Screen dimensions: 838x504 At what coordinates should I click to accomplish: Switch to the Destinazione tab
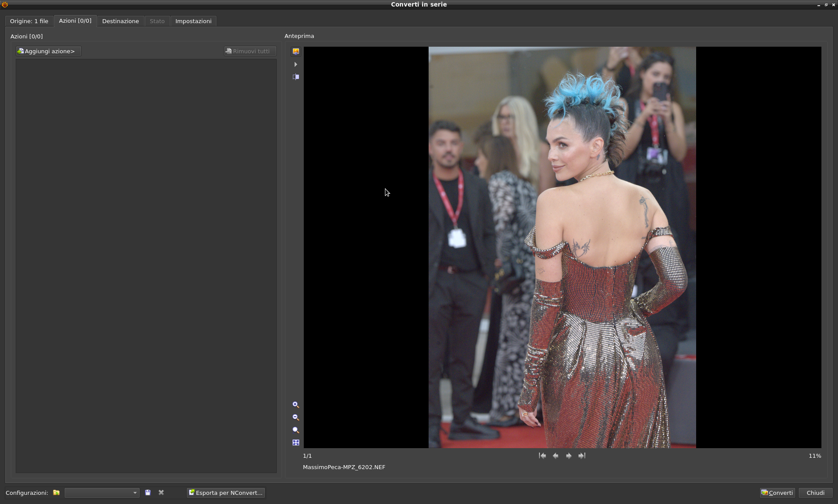120,21
